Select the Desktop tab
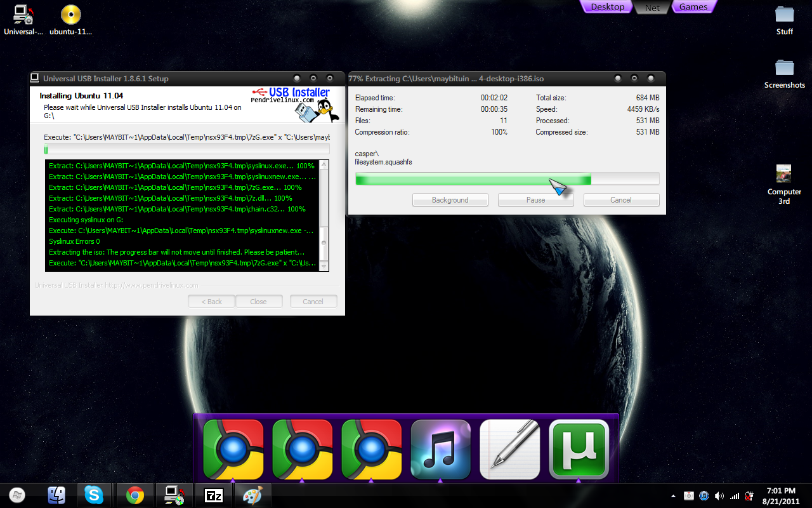This screenshot has height=508, width=812. (x=606, y=6)
